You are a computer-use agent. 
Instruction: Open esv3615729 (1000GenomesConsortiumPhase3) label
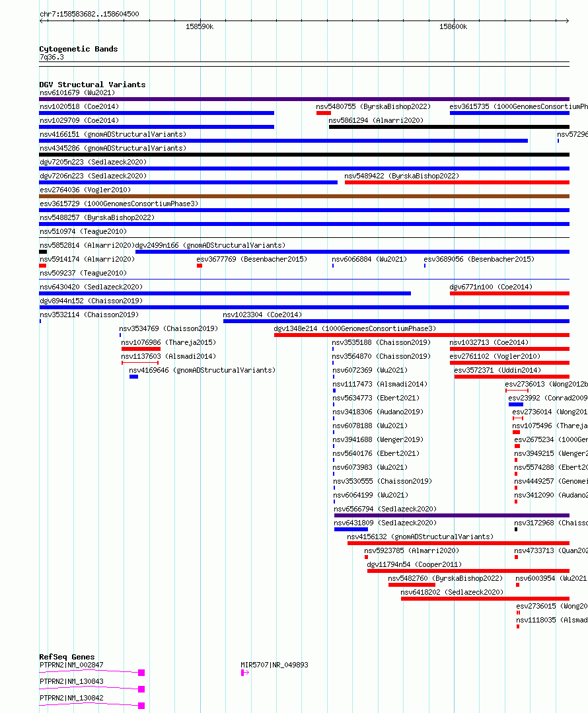point(119,204)
